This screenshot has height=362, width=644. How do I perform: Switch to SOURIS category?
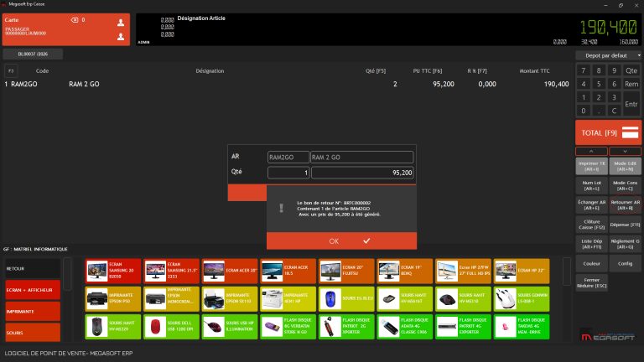tap(33, 332)
